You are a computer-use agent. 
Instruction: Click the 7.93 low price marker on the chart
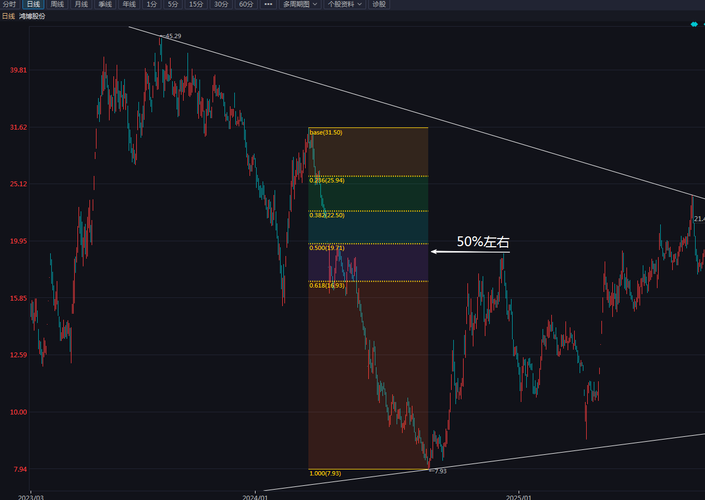coord(440,471)
